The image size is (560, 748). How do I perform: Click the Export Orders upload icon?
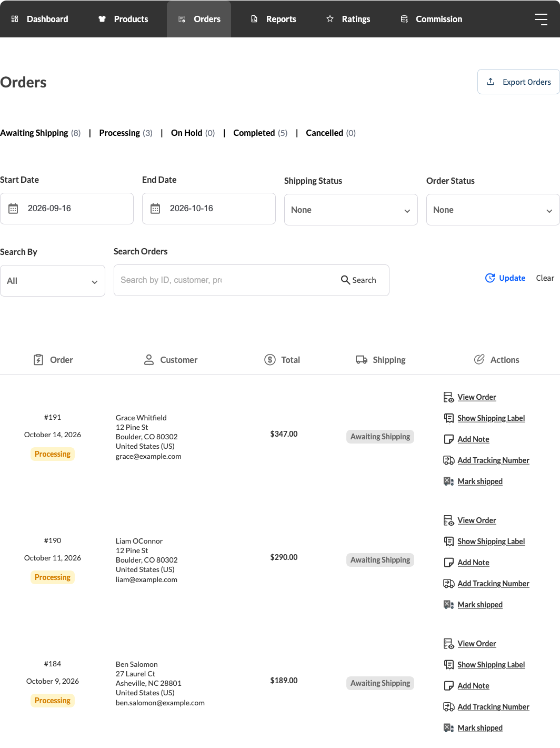(491, 82)
